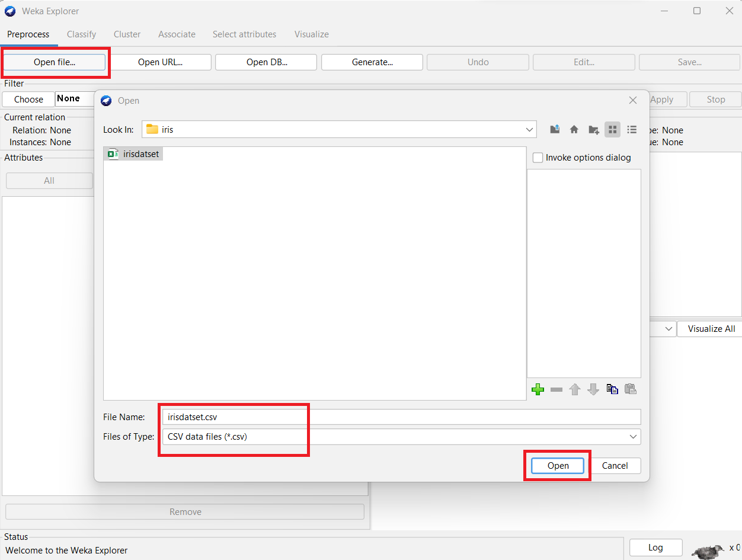Go up one folder level icon

(555, 129)
